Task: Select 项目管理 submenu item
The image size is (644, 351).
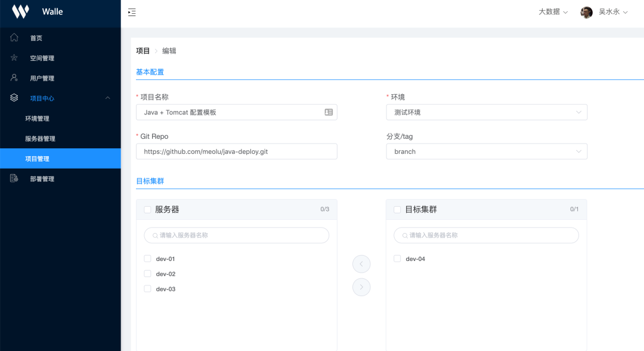Action: click(x=60, y=159)
